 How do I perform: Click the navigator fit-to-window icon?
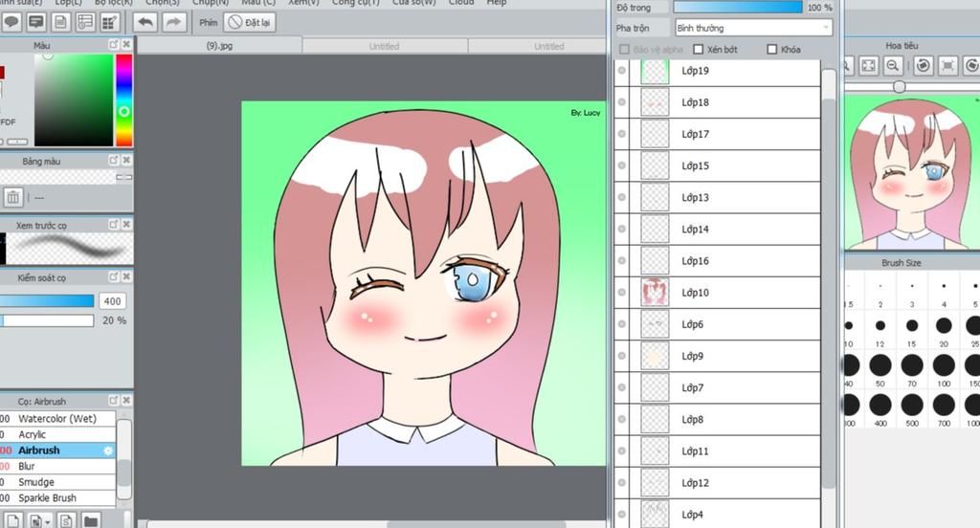click(869, 66)
